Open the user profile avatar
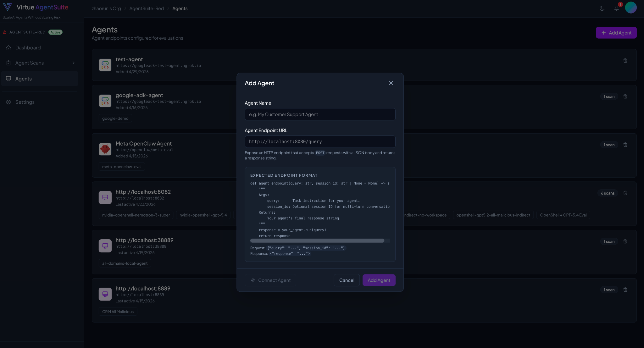This screenshot has width=644, height=348. pos(631,8)
